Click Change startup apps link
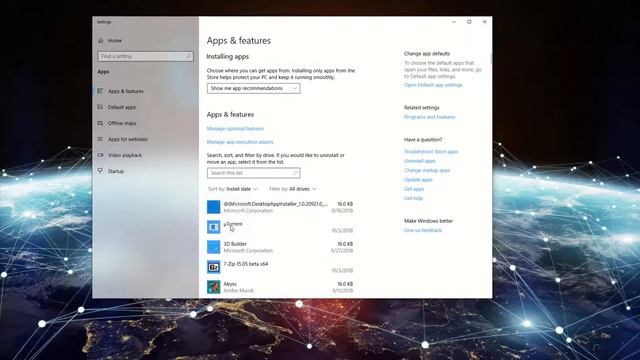Screen dimensions: 640x360 tap(427, 170)
